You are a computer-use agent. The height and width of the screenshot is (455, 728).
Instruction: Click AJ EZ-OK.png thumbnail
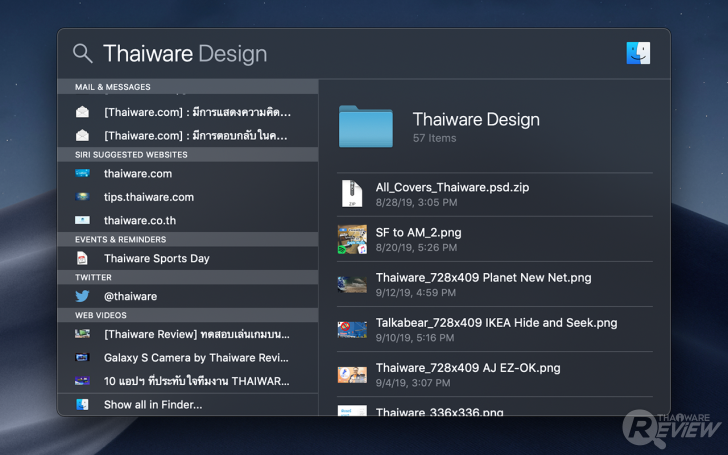352,375
